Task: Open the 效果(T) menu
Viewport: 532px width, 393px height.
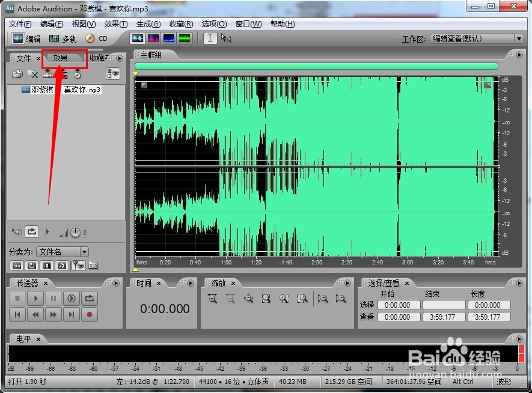Action: coord(115,23)
